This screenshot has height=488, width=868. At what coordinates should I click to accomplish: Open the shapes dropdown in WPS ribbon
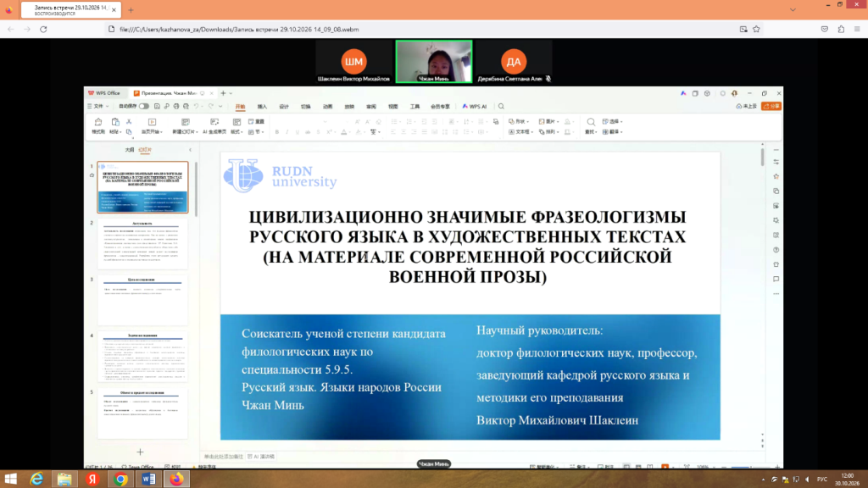point(519,122)
